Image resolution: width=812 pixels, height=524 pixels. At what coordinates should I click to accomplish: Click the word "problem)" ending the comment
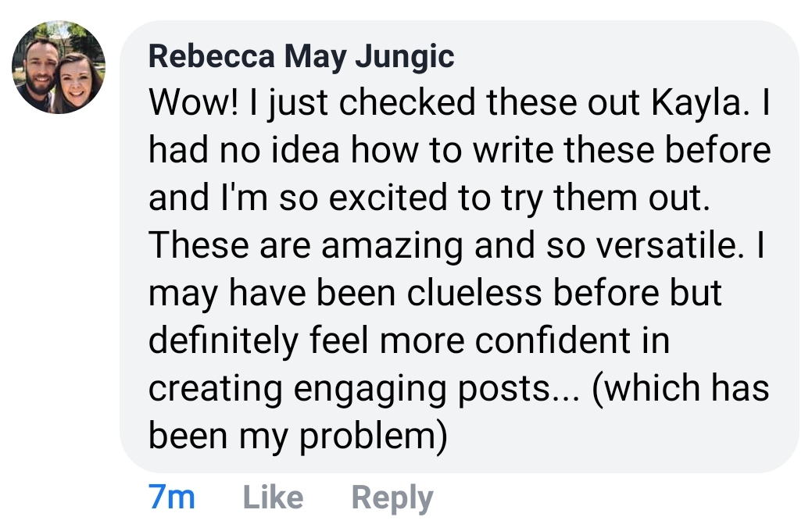(374, 437)
